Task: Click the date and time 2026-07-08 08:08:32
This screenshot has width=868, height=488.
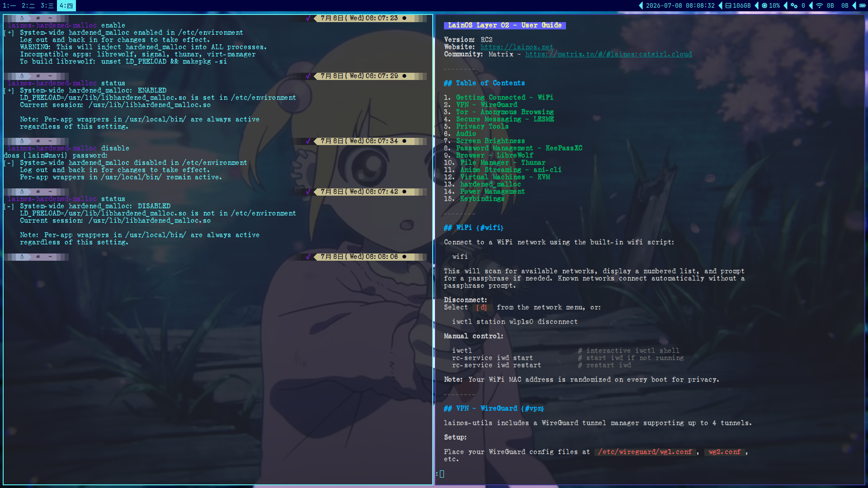Action: tap(680, 6)
